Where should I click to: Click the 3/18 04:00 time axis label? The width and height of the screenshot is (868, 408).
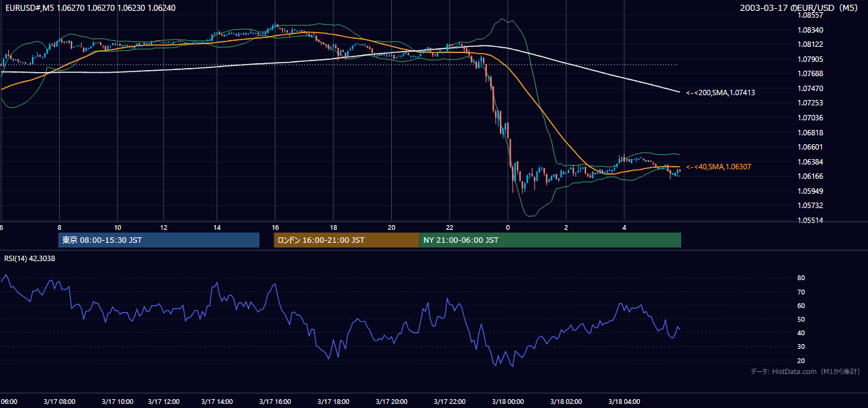624,402
